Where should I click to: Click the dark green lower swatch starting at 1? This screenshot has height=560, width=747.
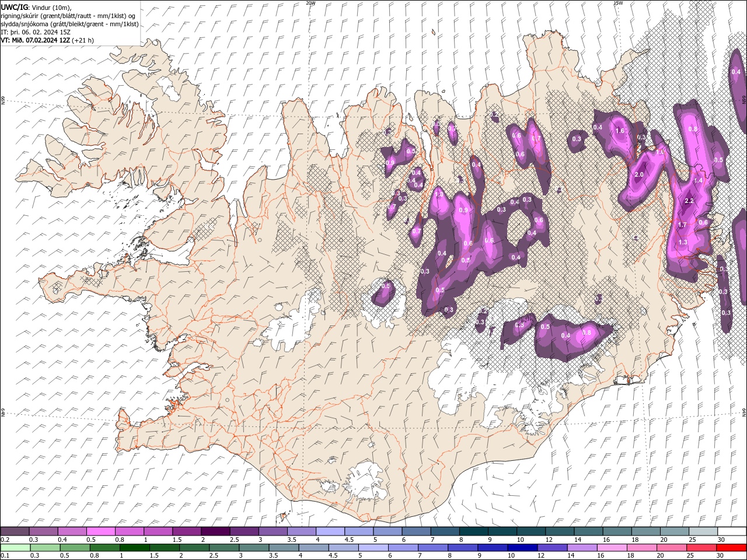tap(134, 548)
